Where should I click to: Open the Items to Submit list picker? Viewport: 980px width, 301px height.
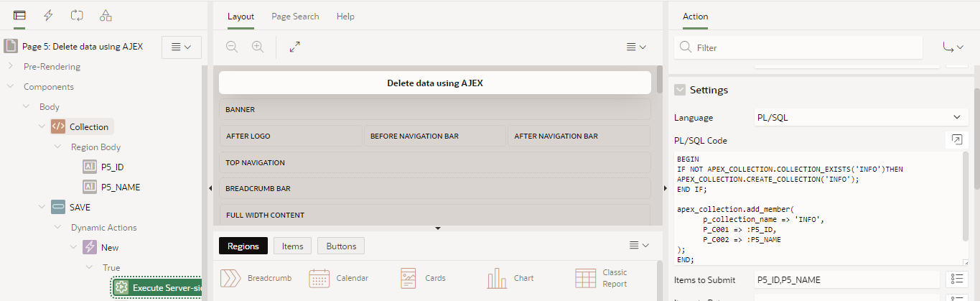point(956,279)
